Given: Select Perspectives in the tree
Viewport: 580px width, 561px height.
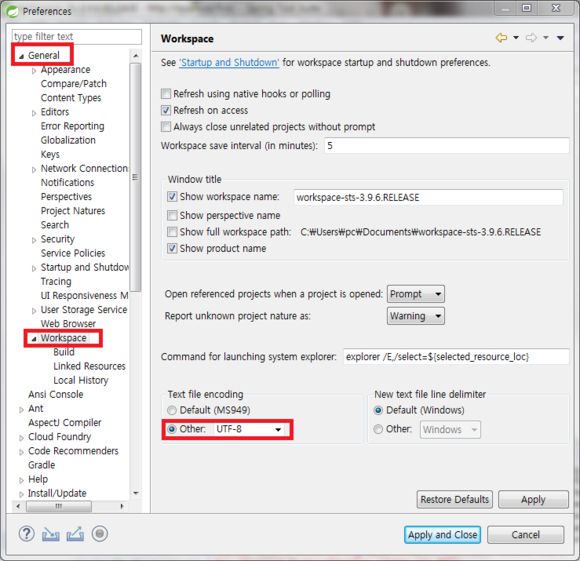Looking at the screenshot, I should (66, 196).
